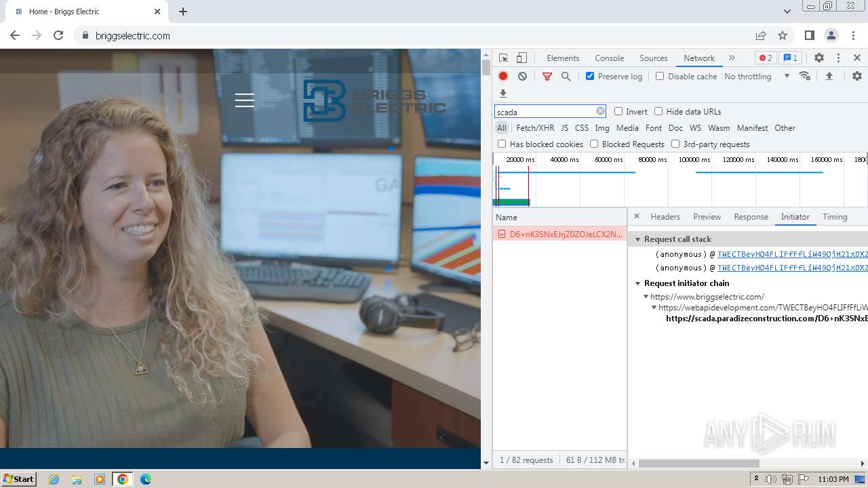Open the request Headers tab
This screenshot has height=488, width=868.
[x=665, y=217]
